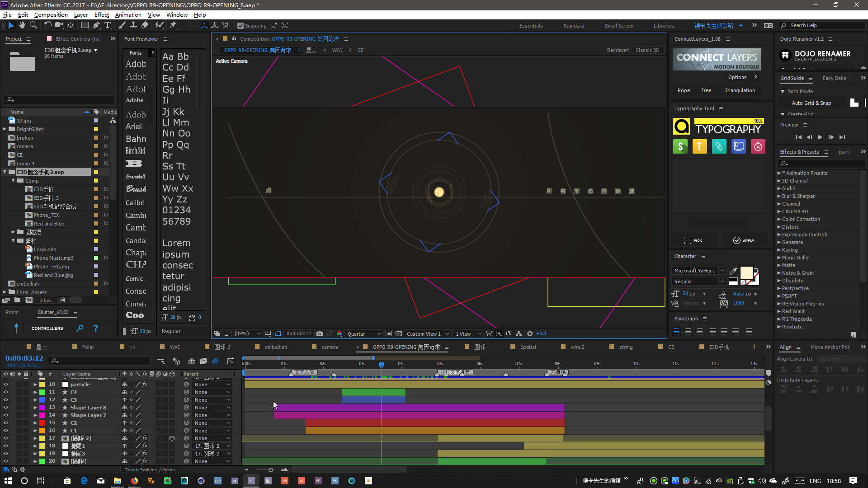Open the Composition menu

pyautogui.click(x=51, y=14)
